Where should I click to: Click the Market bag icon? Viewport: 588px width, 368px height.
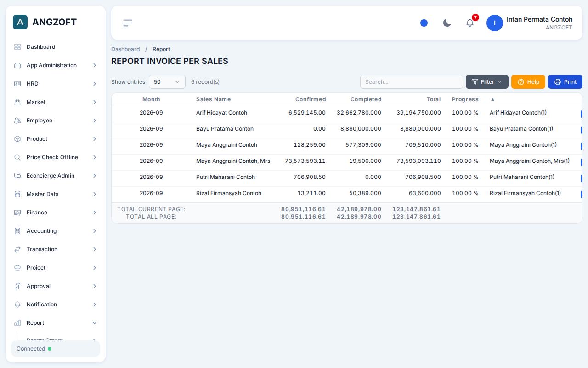[x=17, y=102]
